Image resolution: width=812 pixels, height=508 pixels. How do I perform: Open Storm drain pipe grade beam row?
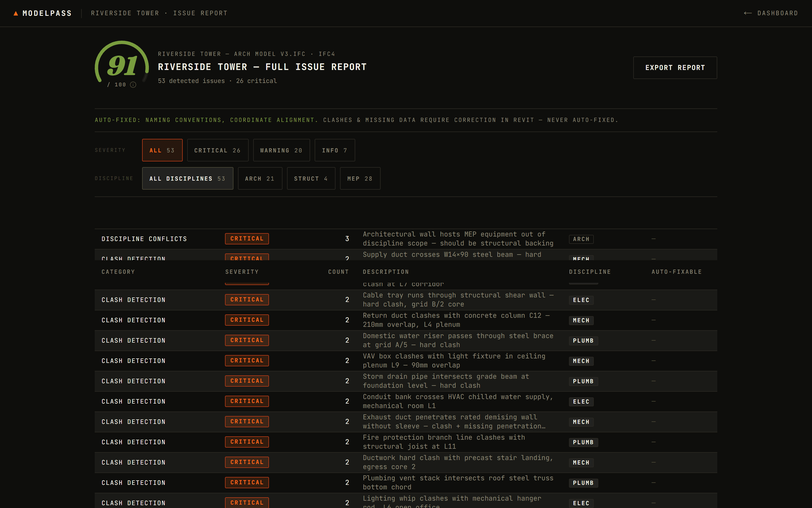click(x=406, y=381)
